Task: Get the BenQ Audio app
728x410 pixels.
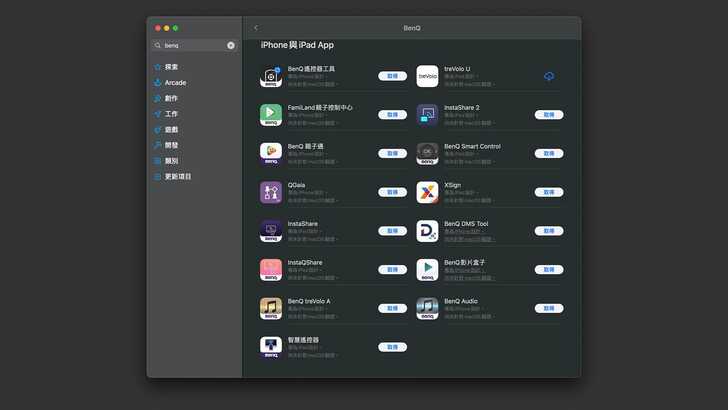Action: point(549,308)
